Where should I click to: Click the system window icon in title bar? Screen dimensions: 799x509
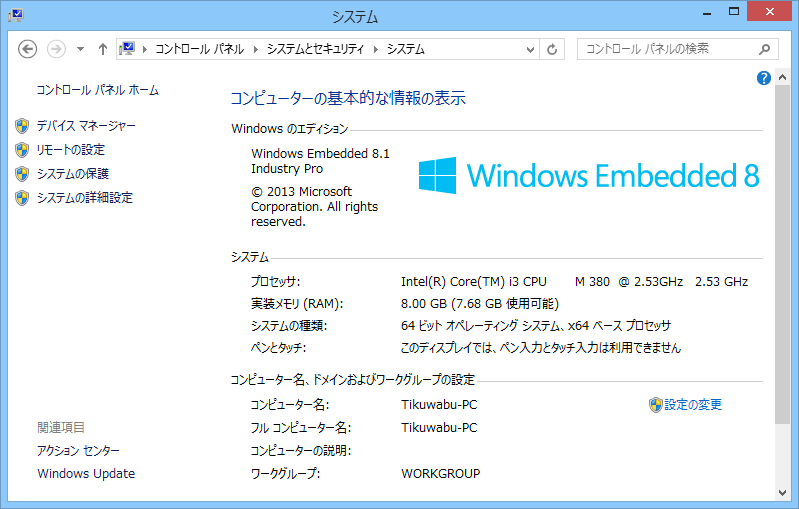pyautogui.click(x=16, y=15)
